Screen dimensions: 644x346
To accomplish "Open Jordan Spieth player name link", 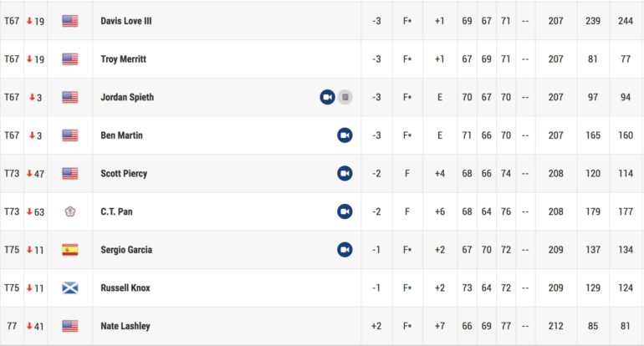I will (127, 97).
